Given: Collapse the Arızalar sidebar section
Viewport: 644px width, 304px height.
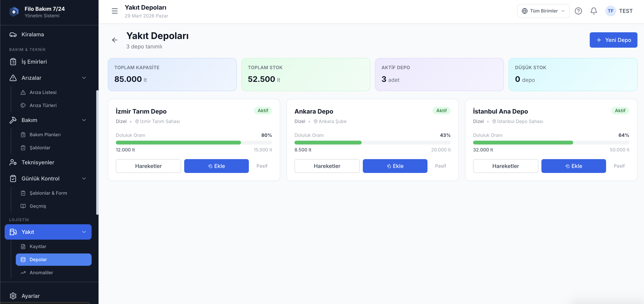Looking at the screenshot, I should 84,78.
